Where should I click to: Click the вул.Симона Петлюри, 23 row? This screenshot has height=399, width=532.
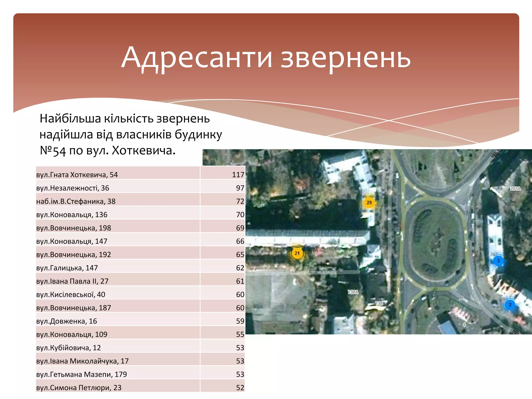79,388
